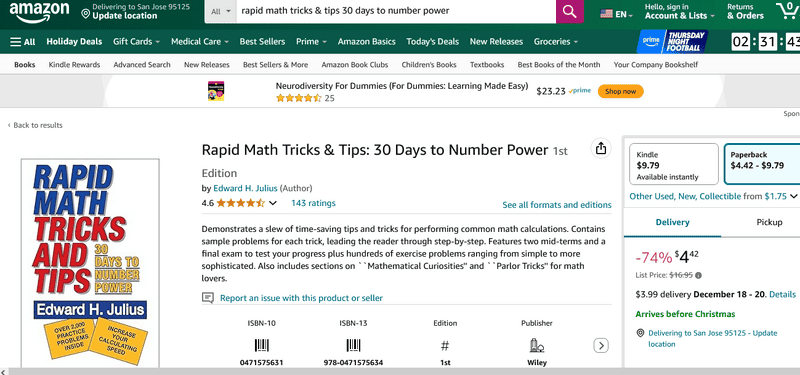
Task: Switch to the Pickup tab
Action: [769, 222]
